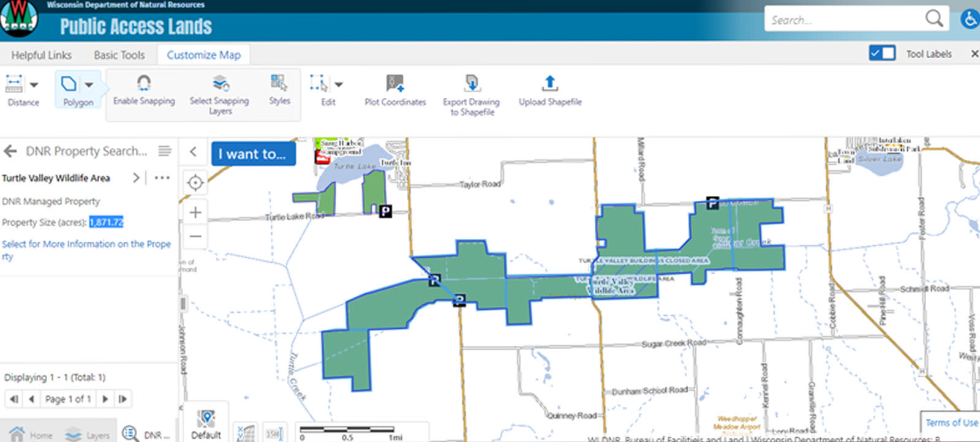Collapse the side panel arrow

click(x=193, y=152)
